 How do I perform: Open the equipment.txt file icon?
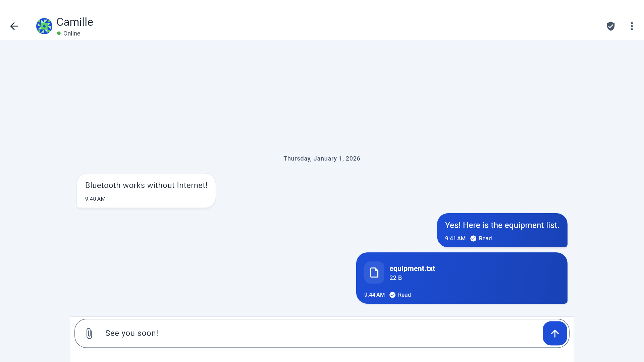pyautogui.click(x=374, y=273)
